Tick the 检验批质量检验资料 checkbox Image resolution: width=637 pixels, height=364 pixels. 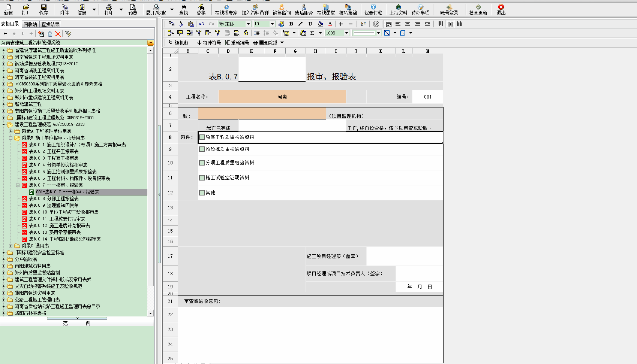(202, 149)
